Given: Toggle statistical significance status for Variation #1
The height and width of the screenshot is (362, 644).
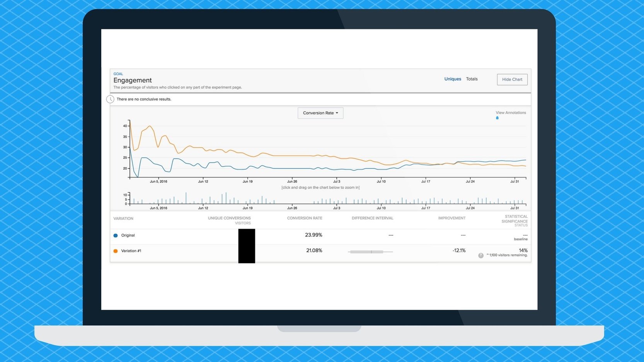Looking at the screenshot, I should tap(523, 250).
